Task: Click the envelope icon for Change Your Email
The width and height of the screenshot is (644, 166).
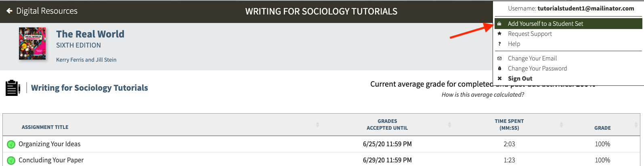Action: pos(499,58)
